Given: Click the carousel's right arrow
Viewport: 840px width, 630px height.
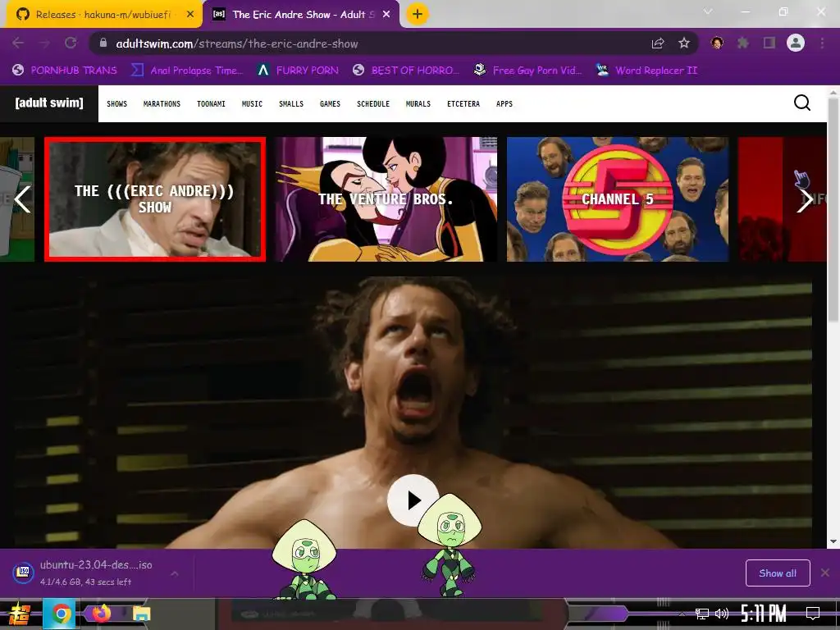Looking at the screenshot, I should [x=804, y=200].
